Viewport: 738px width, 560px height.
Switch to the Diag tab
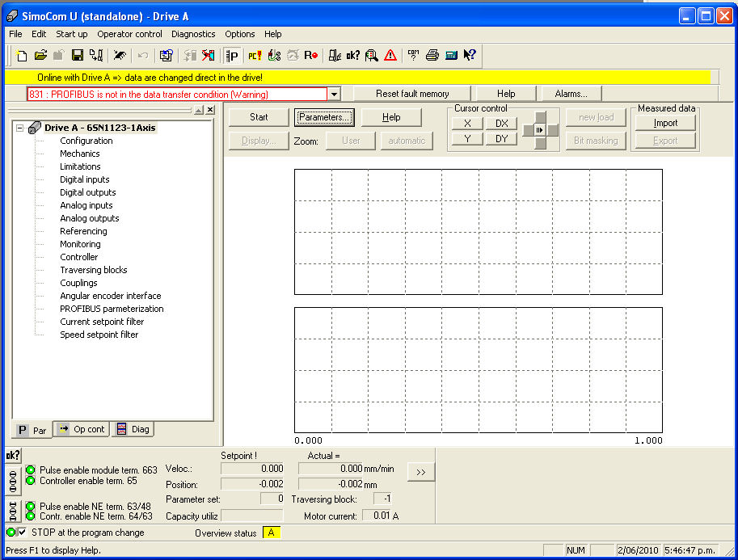[133, 429]
